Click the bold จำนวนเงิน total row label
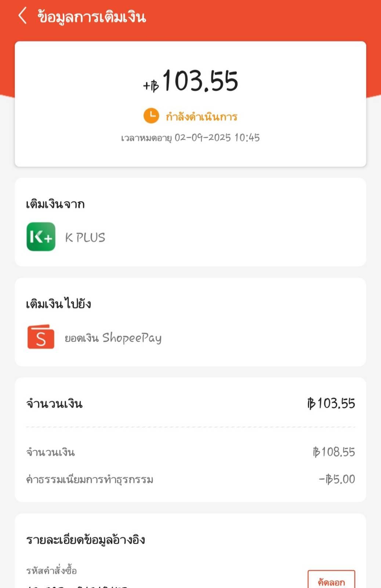 click(54, 404)
